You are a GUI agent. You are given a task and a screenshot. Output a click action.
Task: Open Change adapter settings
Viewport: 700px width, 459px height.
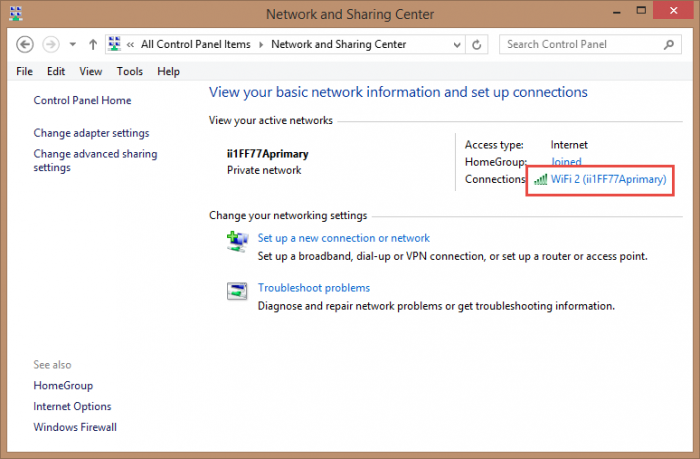91,133
